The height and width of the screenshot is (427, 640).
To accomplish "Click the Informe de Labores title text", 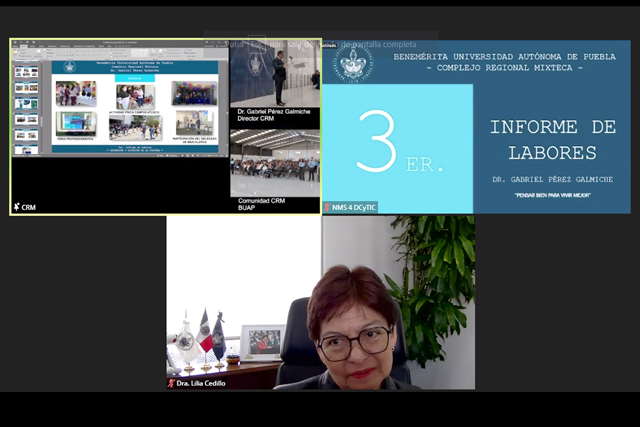I will pyautogui.click(x=551, y=140).
